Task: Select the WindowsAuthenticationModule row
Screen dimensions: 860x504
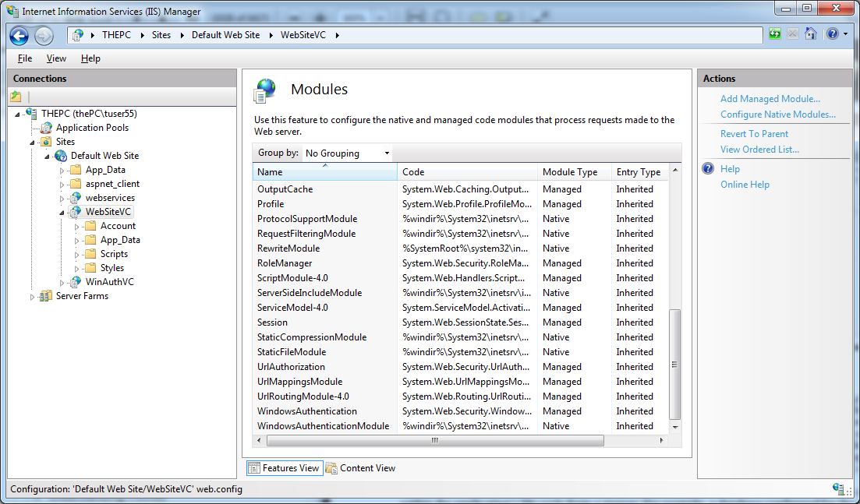Action: (x=461, y=425)
